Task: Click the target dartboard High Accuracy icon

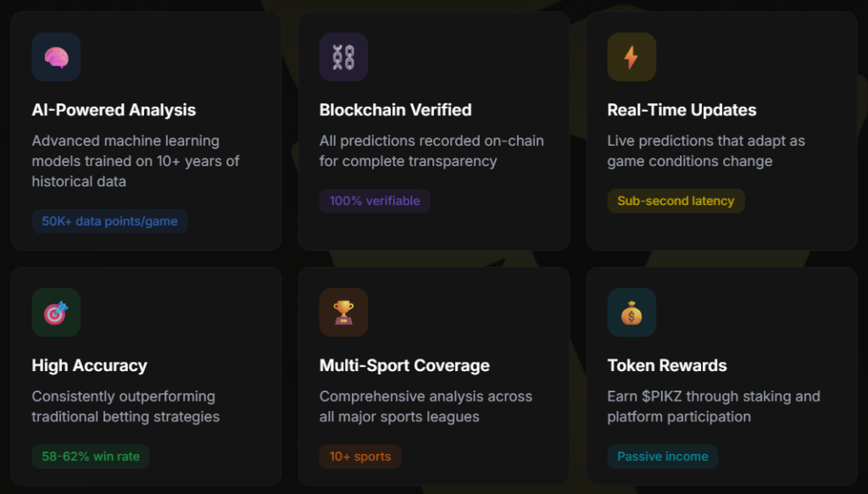Action: (x=56, y=313)
